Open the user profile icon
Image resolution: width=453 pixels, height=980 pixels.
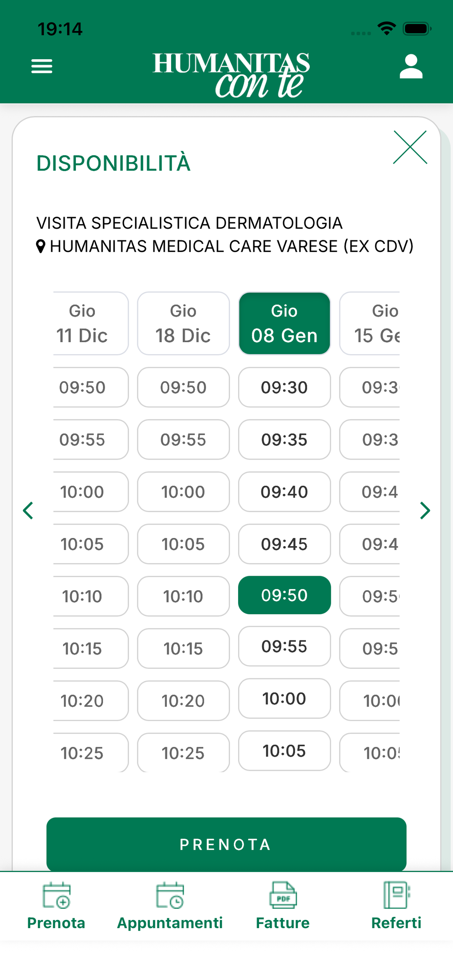[411, 67]
